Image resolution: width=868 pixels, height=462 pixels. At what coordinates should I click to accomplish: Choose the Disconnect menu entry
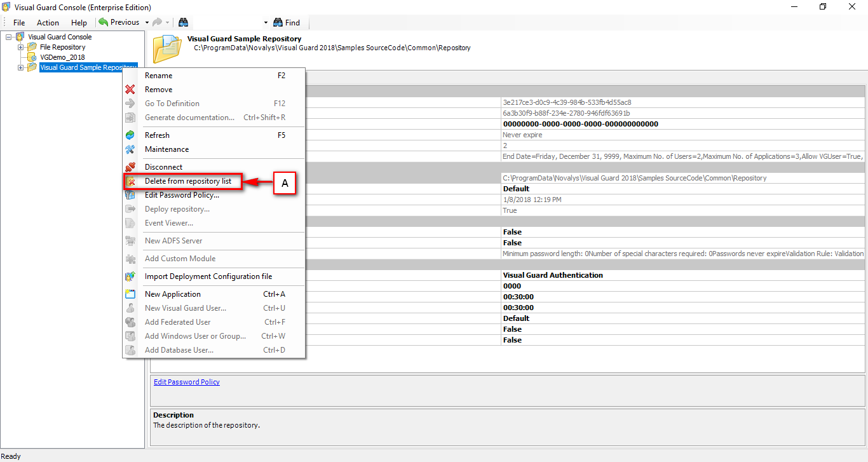coord(214,167)
